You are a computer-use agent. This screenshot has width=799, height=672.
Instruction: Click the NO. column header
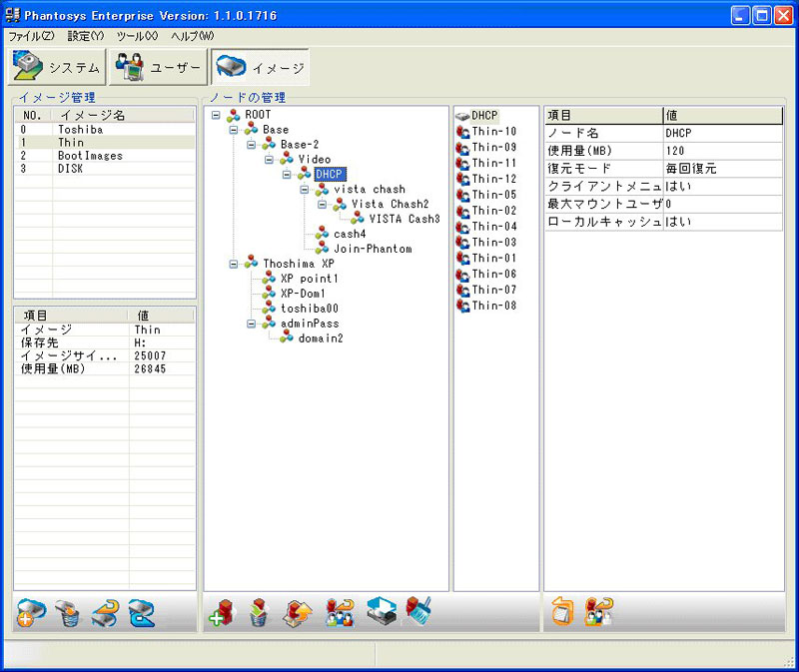click(x=34, y=115)
